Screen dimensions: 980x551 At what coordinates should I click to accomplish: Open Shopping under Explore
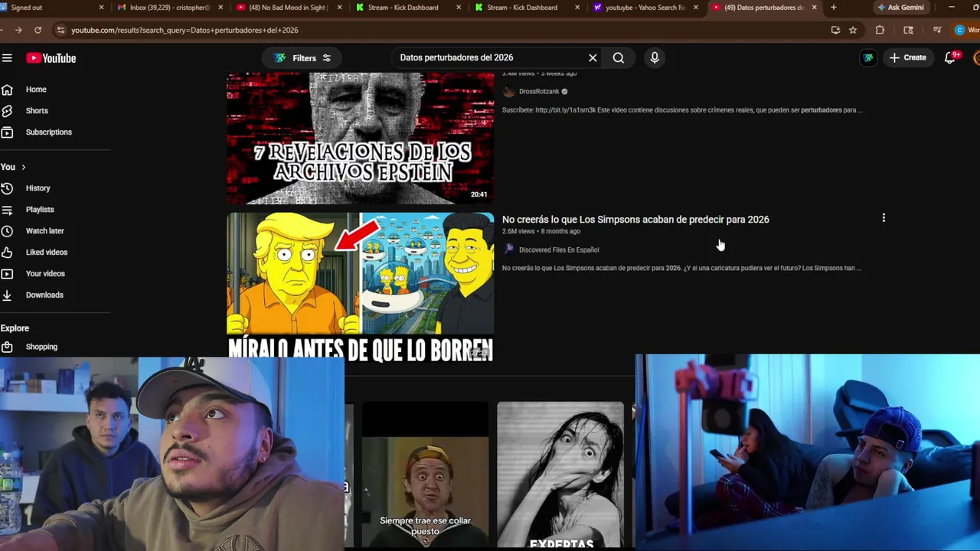point(41,347)
